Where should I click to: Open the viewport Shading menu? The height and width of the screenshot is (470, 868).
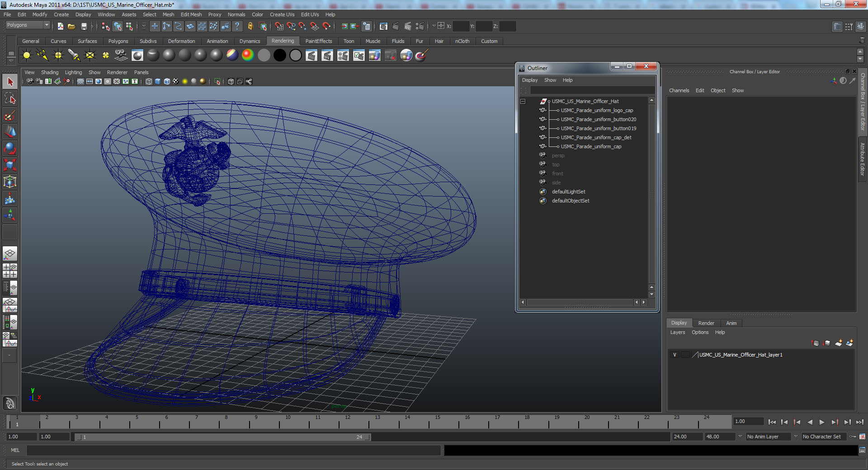pyautogui.click(x=50, y=72)
